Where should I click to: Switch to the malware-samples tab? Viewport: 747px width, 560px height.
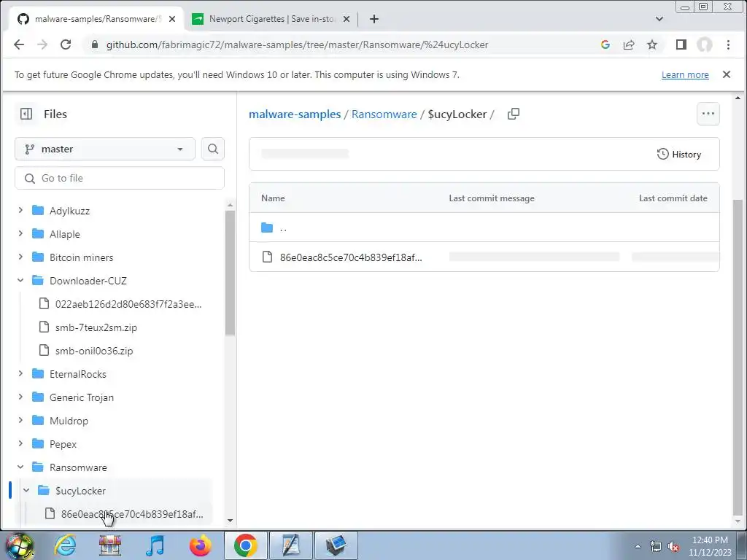tap(96, 19)
